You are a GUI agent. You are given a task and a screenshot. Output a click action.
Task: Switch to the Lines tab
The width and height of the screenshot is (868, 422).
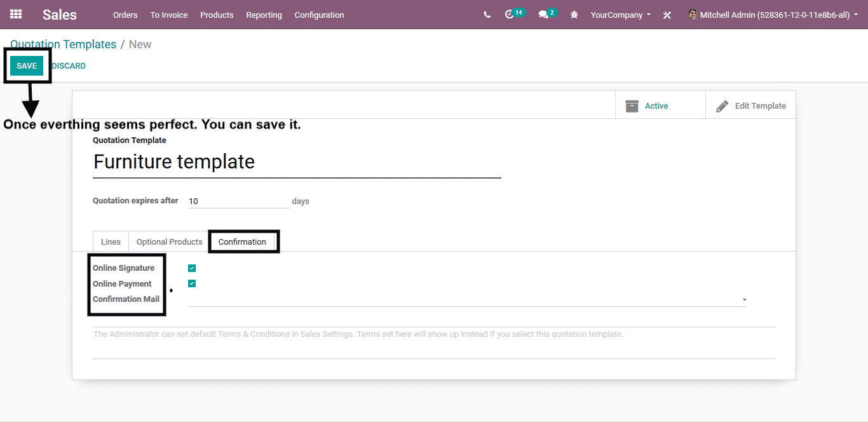pos(111,242)
